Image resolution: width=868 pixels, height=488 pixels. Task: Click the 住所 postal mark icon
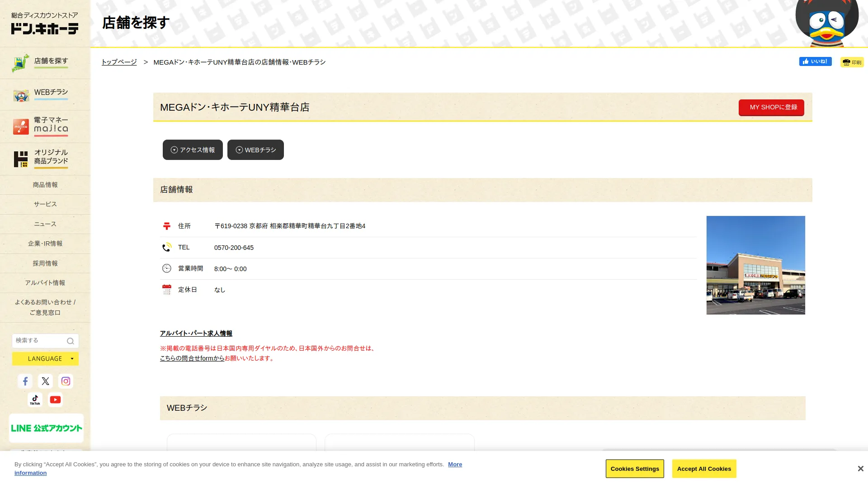click(x=167, y=226)
